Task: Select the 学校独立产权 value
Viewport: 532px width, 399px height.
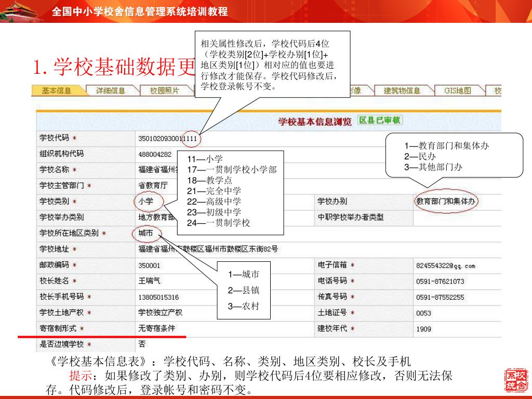Action: (160, 312)
